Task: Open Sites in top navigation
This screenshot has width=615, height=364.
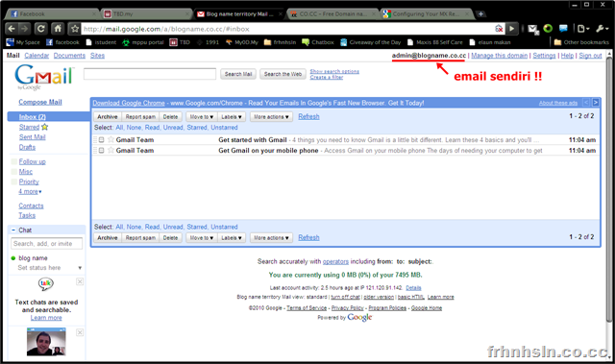Action: pos(97,56)
